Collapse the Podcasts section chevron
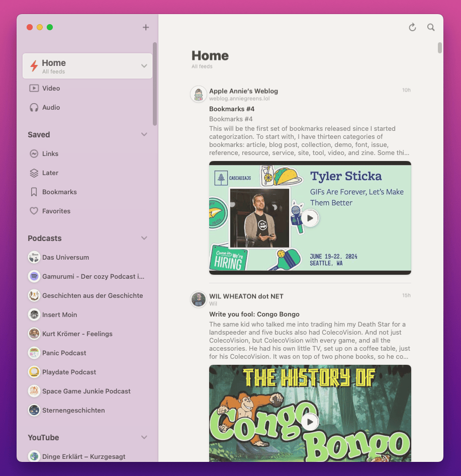Viewport: 461px width, 476px height. click(x=144, y=239)
